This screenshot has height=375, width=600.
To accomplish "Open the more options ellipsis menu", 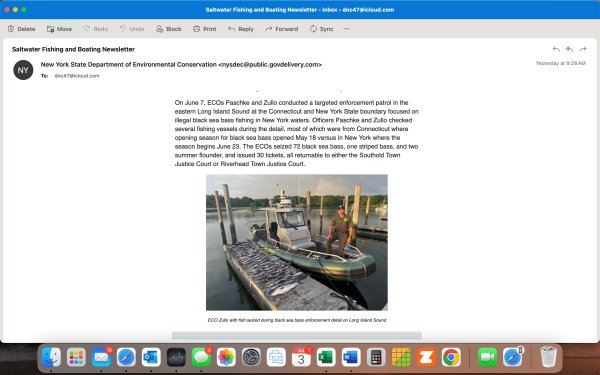I will click(x=346, y=29).
